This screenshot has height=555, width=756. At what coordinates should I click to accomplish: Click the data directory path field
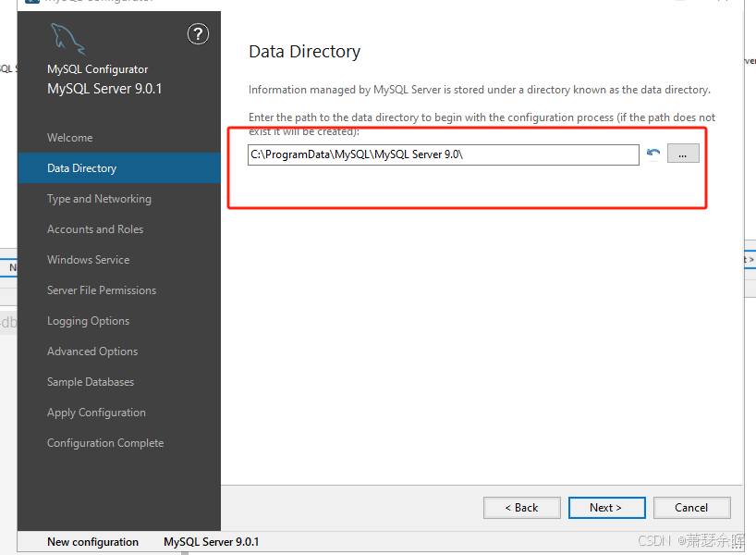443,154
